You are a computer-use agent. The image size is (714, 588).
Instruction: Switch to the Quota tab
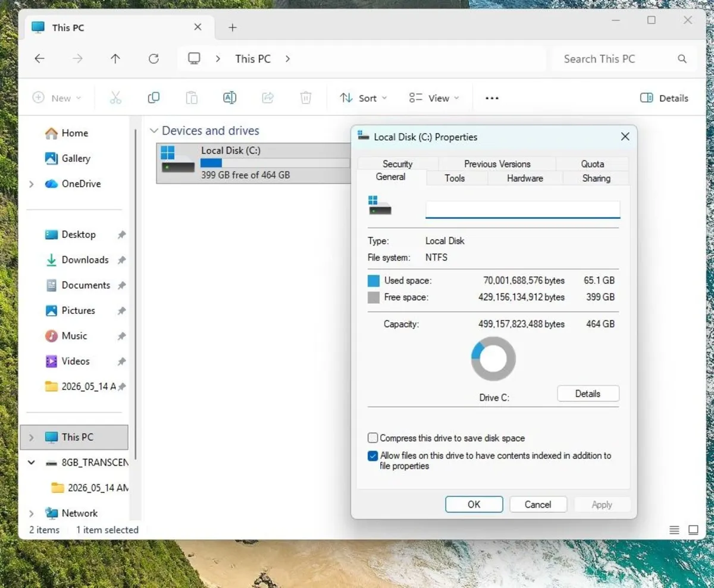593,163
